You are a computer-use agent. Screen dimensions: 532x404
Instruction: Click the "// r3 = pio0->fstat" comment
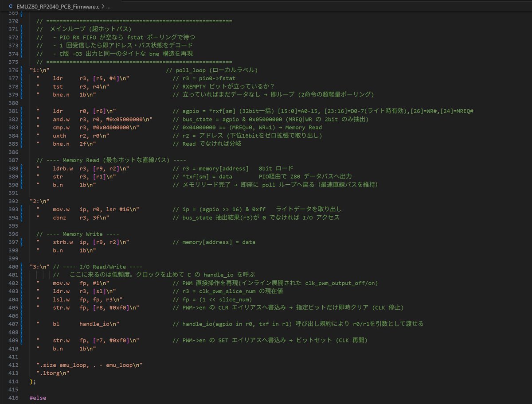point(204,78)
